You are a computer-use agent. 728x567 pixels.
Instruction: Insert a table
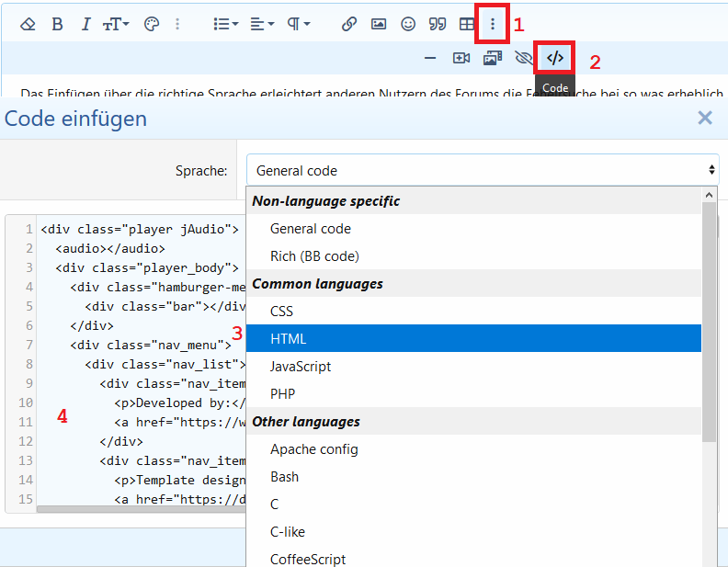click(x=467, y=24)
